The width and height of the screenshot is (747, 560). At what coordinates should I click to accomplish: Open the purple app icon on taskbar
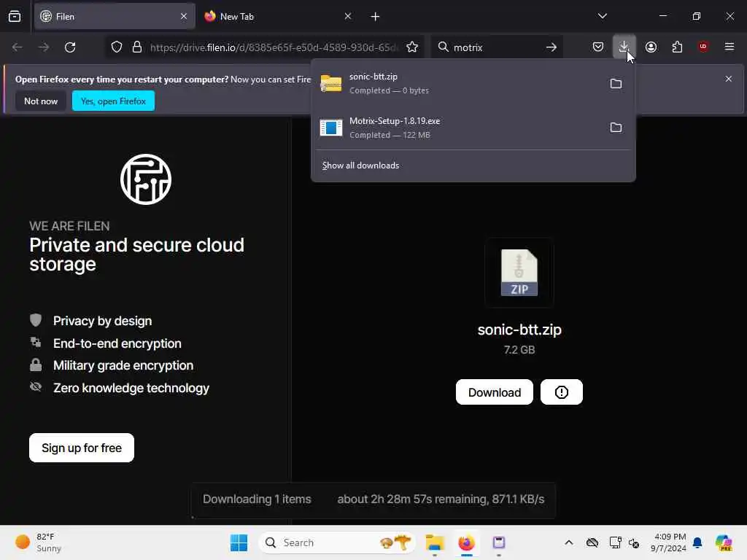[499, 542]
